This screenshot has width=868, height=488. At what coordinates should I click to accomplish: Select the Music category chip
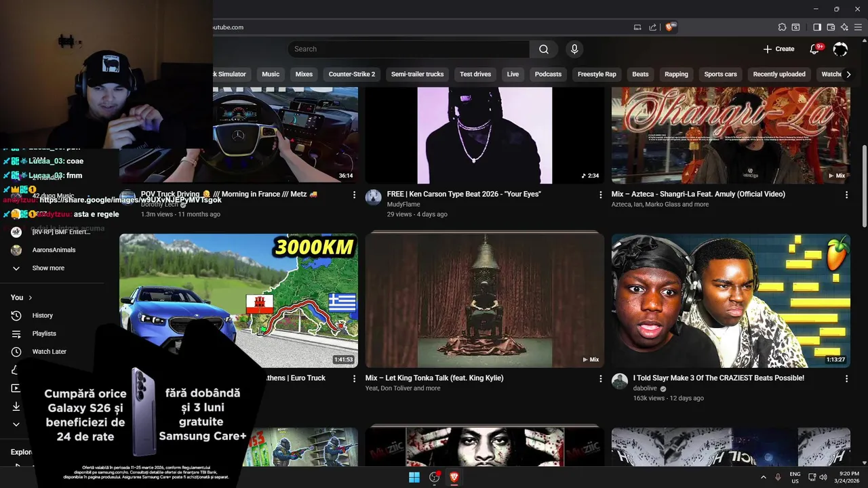tap(271, 75)
